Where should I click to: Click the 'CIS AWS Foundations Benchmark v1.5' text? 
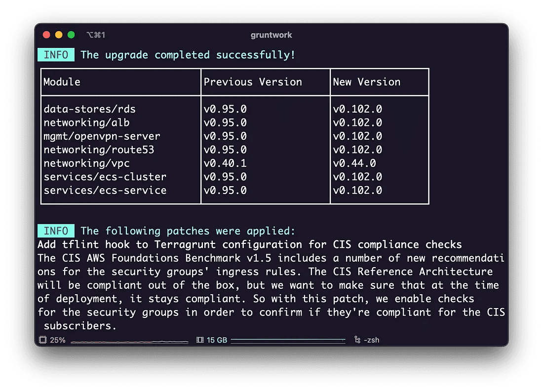[166, 258]
